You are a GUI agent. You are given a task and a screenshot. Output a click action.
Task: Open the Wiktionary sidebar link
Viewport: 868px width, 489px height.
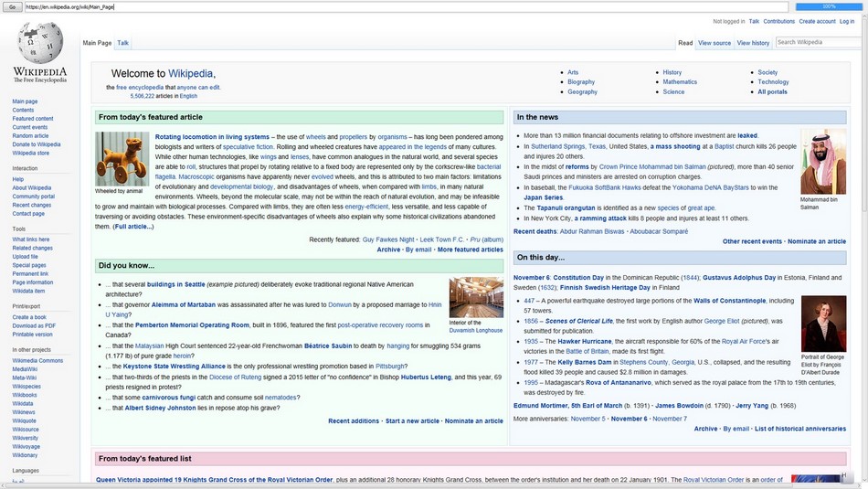[x=25, y=455]
